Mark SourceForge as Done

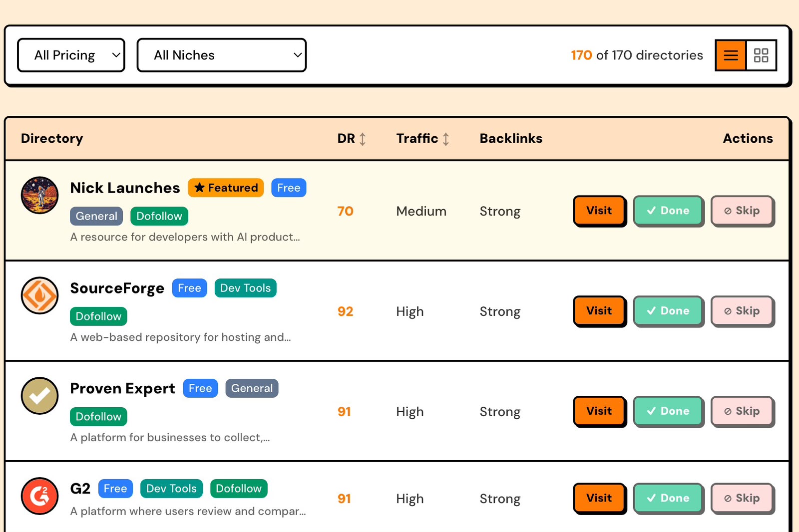668,311
